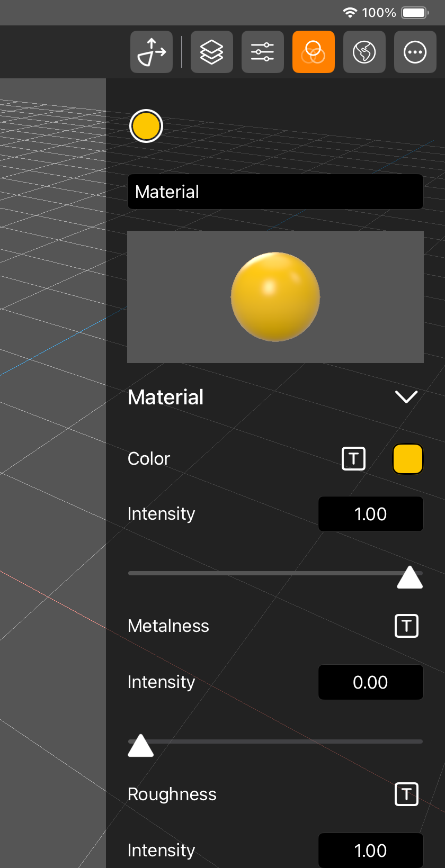Click Color Intensity value field 1.00
Screen dimensions: 445x868
tap(371, 514)
